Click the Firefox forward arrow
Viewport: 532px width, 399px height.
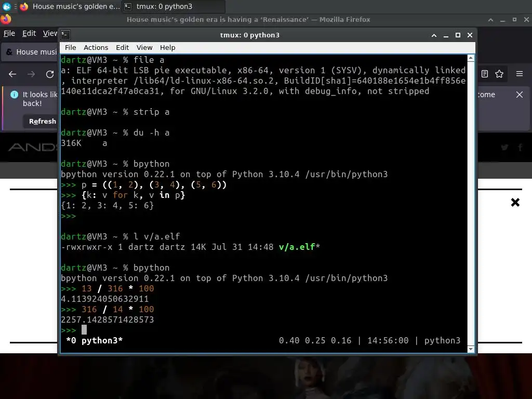click(31, 74)
